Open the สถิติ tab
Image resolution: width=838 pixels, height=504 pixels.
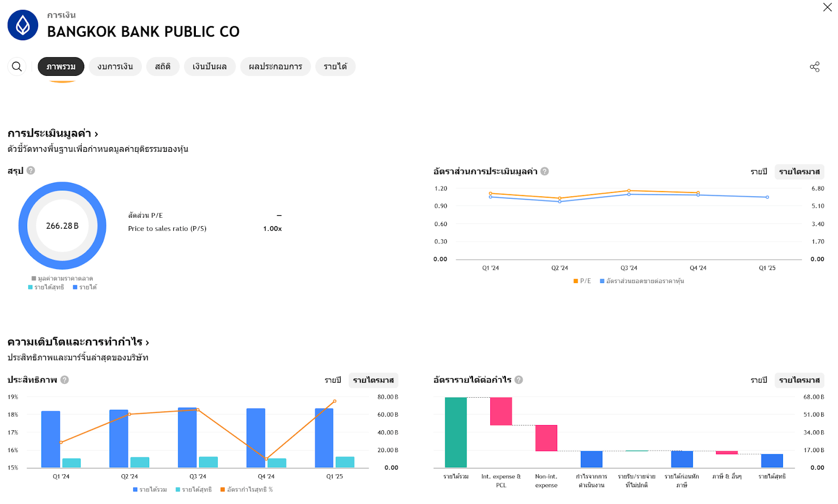tap(163, 66)
